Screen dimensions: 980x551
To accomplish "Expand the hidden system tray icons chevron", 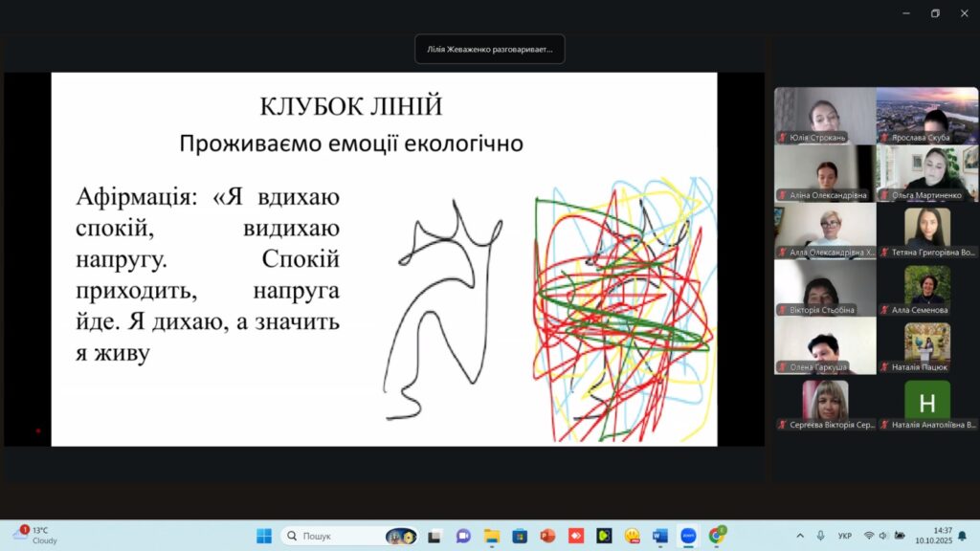I will (x=800, y=536).
